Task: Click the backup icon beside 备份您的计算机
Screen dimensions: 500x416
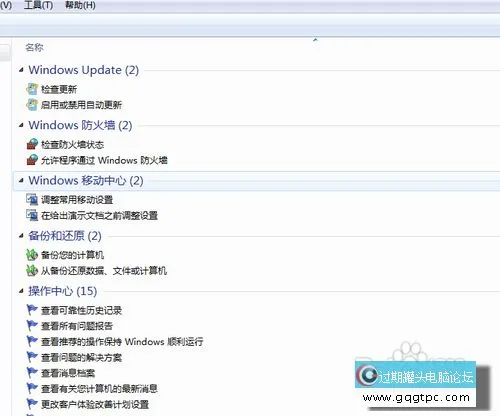Action: point(32,255)
